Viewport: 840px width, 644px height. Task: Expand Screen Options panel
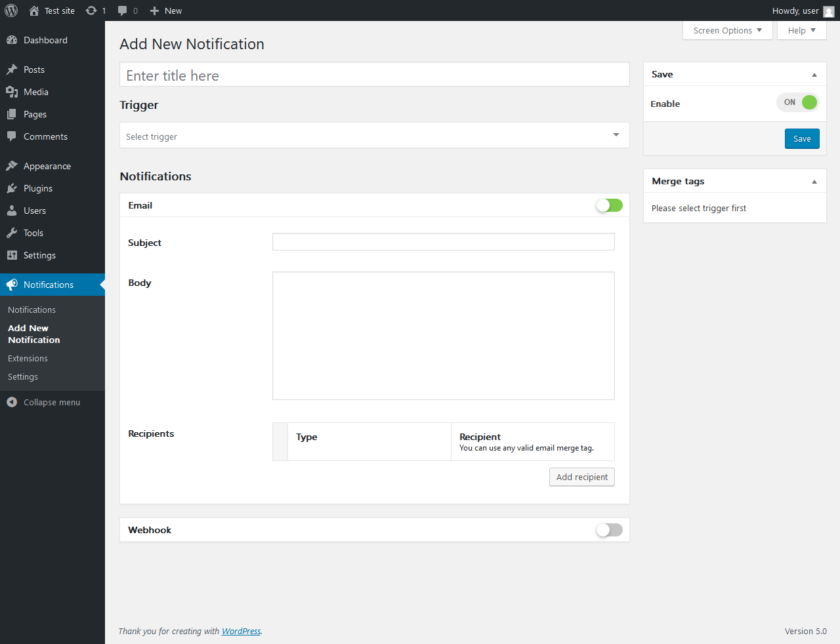tap(727, 30)
